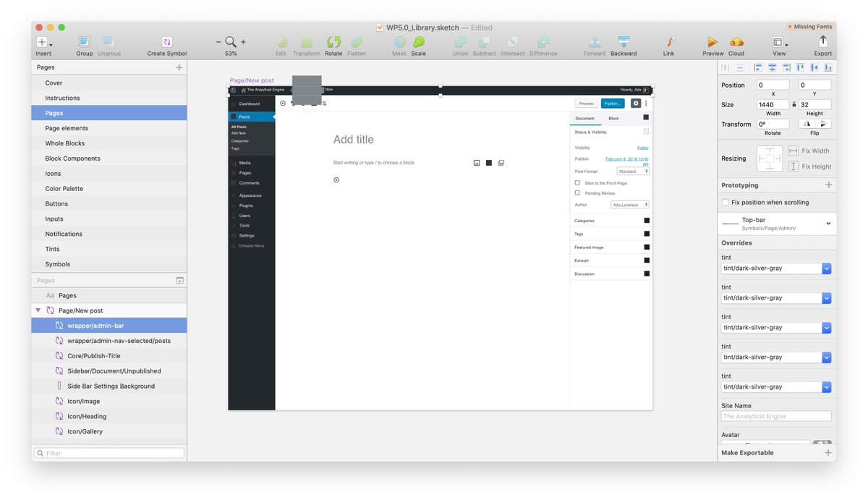Image resolution: width=868 pixels, height=503 pixels.
Task: Expand the Make Exportable section
Action: coord(827,452)
